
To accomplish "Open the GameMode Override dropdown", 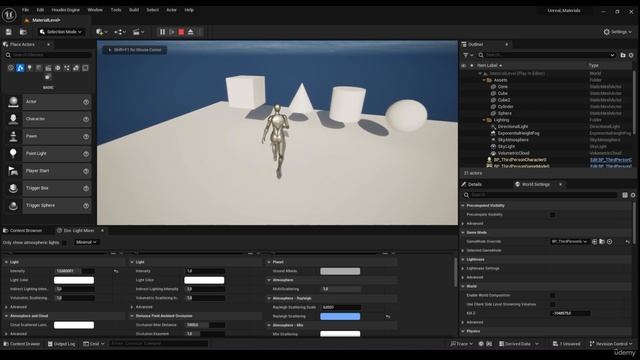I will click(x=569, y=242).
